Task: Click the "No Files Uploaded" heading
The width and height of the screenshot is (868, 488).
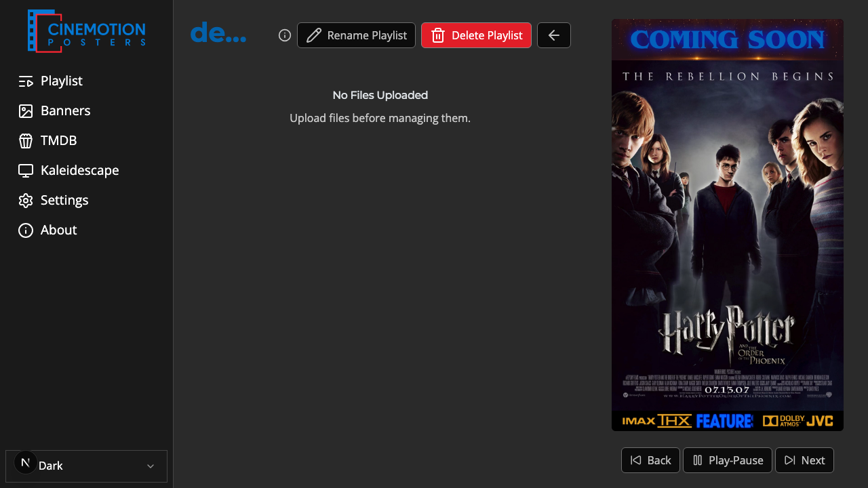Action: [x=380, y=96]
